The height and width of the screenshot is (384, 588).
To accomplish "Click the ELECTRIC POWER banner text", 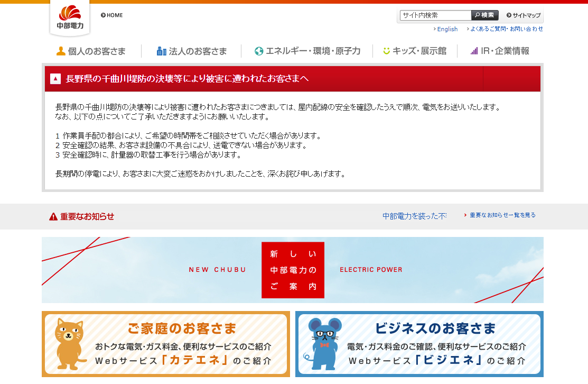I will 371,270.
